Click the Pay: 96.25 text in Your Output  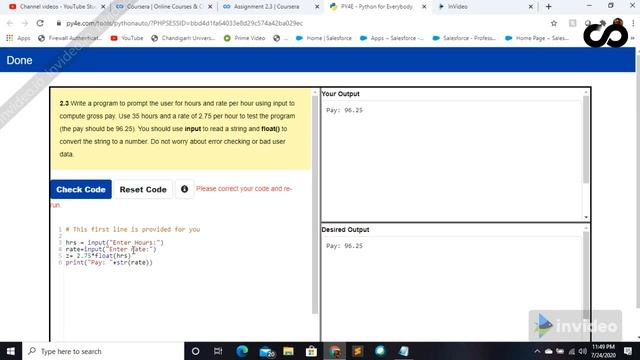point(344,110)
